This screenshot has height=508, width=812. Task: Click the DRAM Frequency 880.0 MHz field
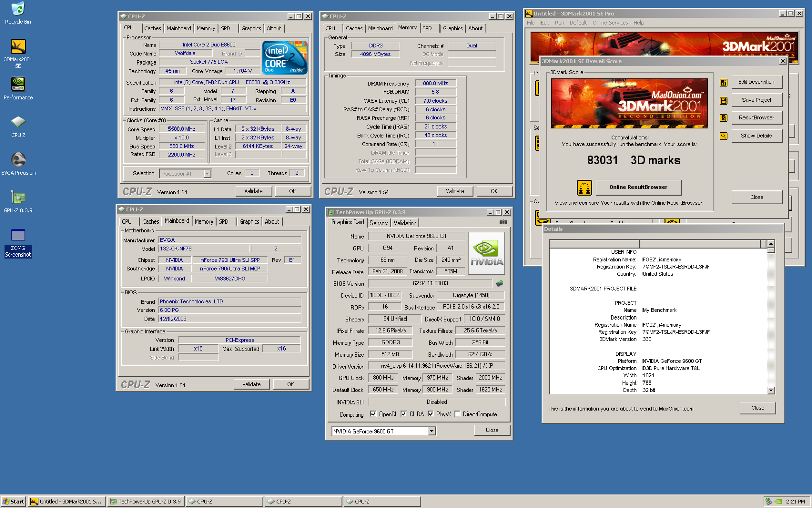coord(435,83)
